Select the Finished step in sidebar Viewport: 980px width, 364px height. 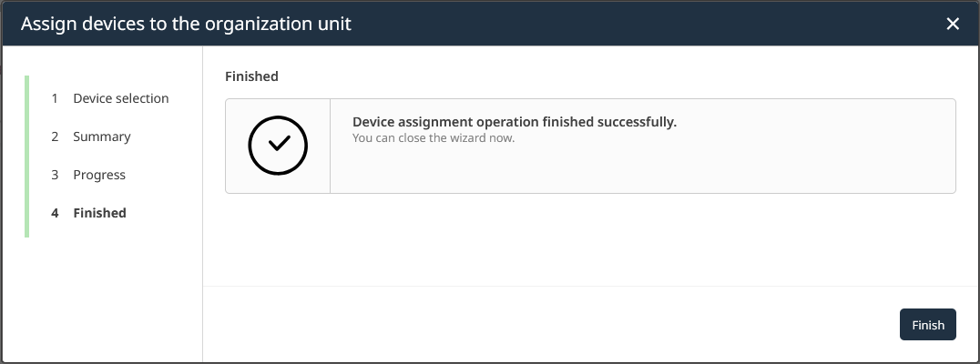[99, 213]
